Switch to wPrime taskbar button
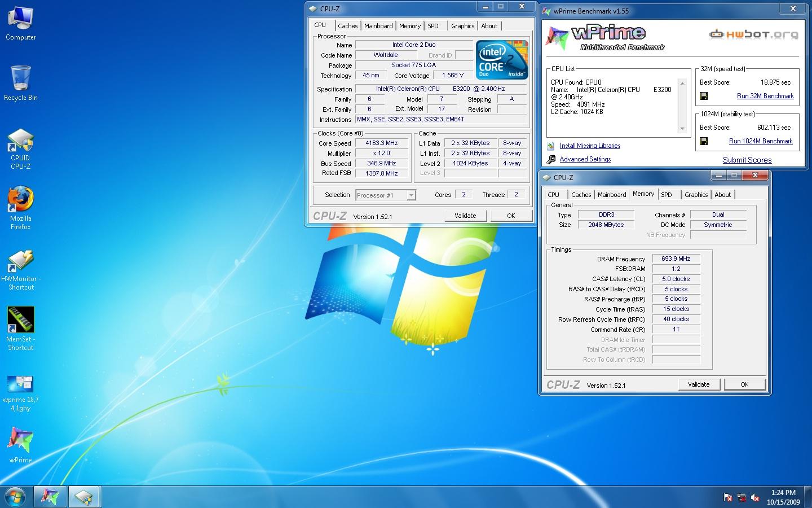This screenshot has width=812, height=508. (50, 497)
